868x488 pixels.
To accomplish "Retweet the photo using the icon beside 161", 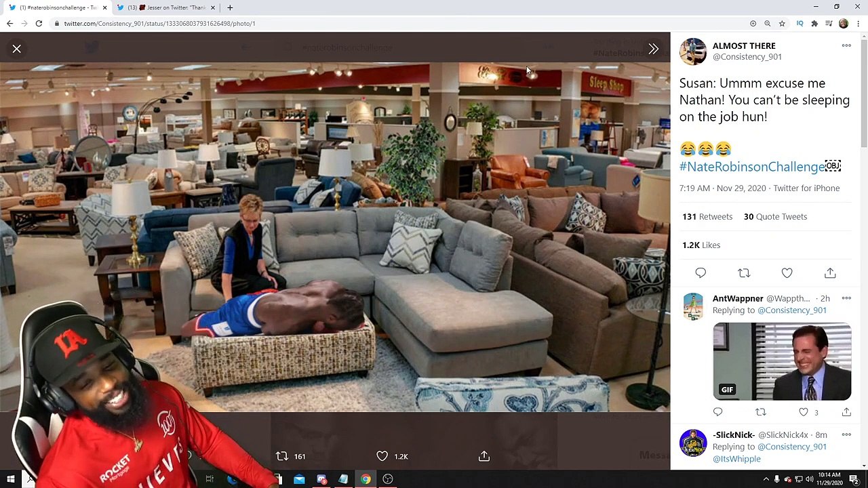I will [x=282, y=456].
